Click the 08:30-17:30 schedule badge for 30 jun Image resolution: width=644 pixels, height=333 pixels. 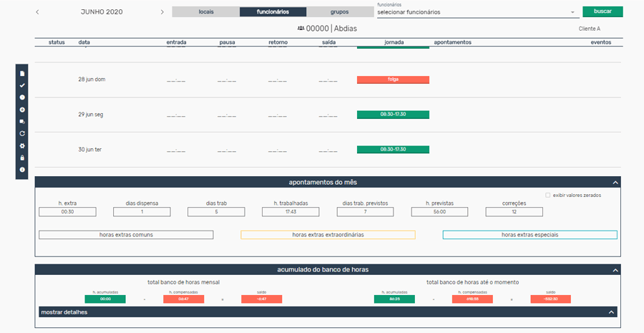393,150
